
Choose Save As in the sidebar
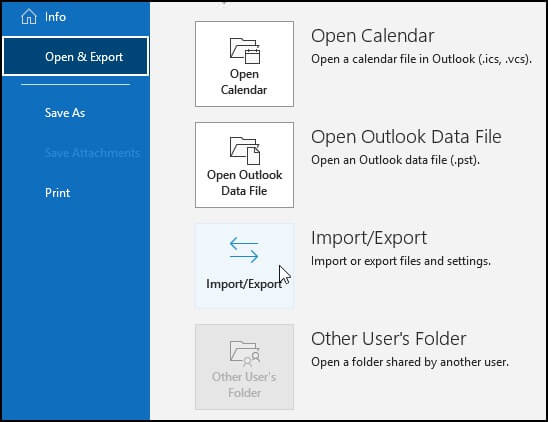pyautogui.click(x=65, y=113)
